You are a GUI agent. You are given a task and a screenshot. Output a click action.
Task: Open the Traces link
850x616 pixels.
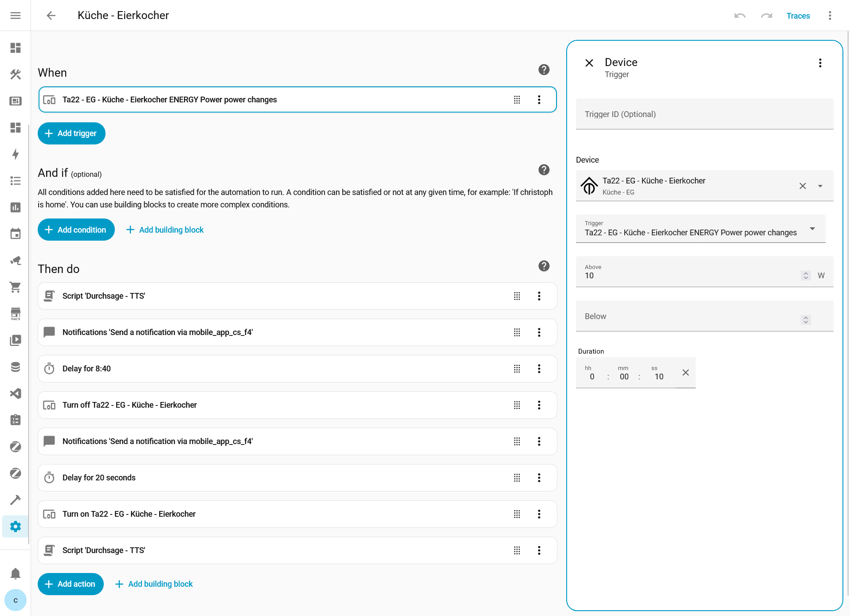click(x=798, y=16)
